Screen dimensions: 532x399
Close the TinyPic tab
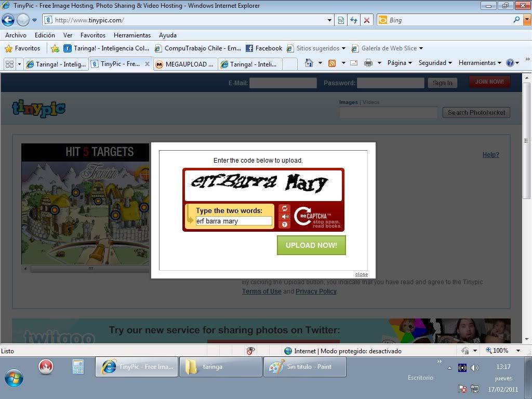[147, 64]
